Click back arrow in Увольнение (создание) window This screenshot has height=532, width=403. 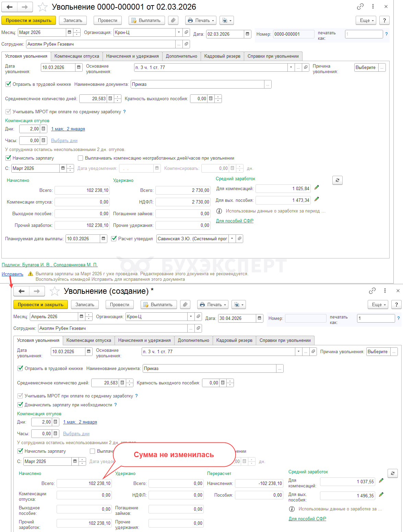click(x=22, y=291)
